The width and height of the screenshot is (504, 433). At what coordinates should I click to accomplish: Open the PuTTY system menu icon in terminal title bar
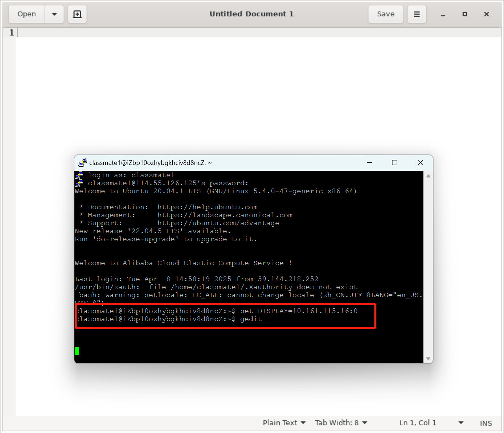(83, 162)
